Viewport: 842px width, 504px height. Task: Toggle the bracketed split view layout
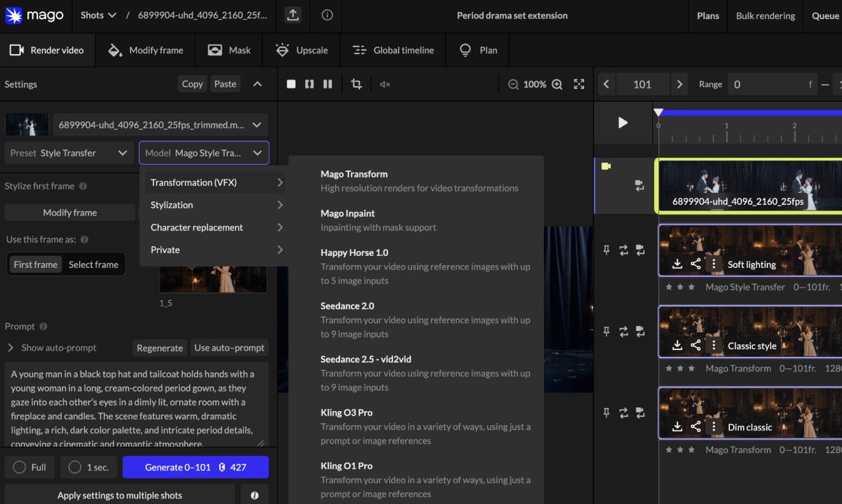pos(310,84)
